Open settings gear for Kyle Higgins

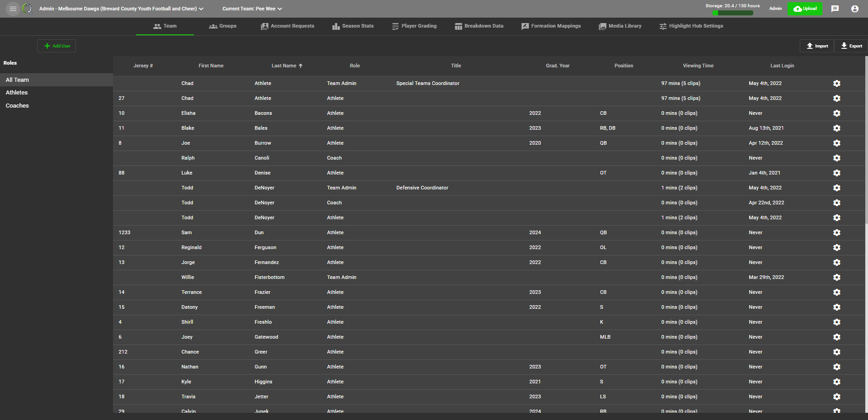(x=837, y=382)
